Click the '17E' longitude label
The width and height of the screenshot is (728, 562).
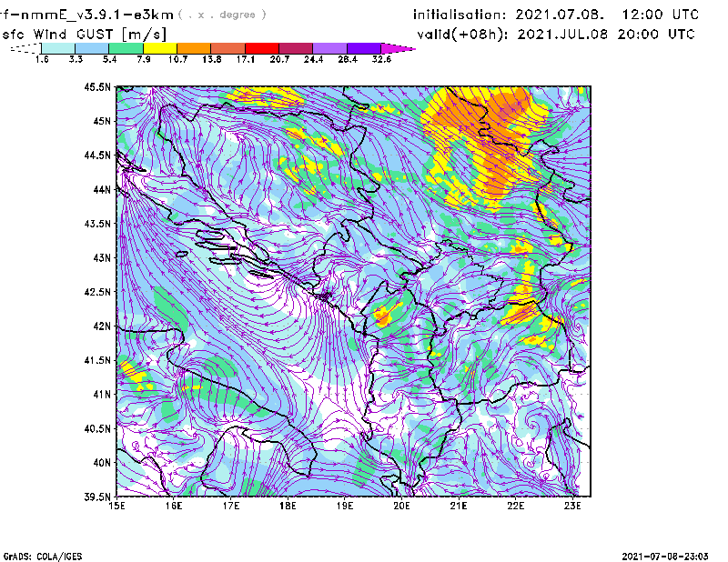[x=231, y=506]
